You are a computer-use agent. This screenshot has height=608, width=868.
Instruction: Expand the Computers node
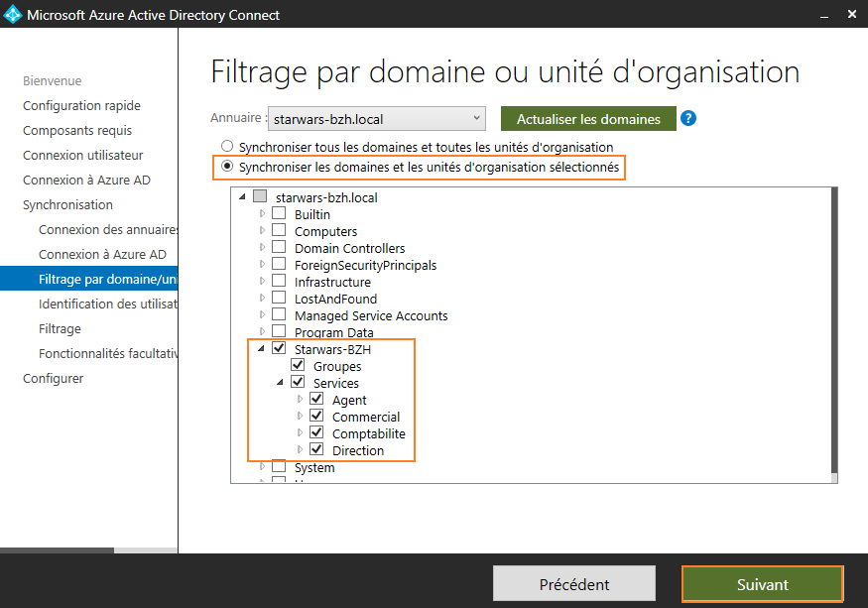[262, 230]
